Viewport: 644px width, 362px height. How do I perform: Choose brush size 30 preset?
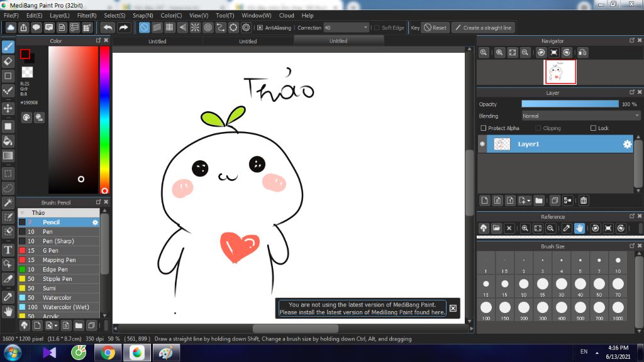tap(561, 286)
